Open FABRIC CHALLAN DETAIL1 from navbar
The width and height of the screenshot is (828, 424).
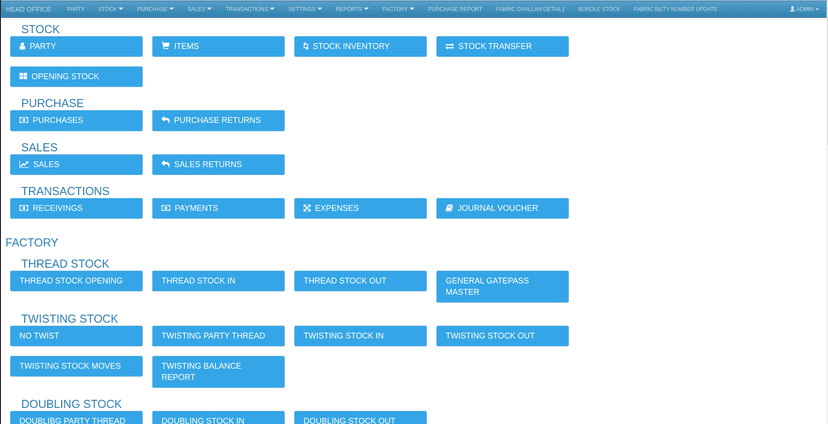[x=530, y=9]
